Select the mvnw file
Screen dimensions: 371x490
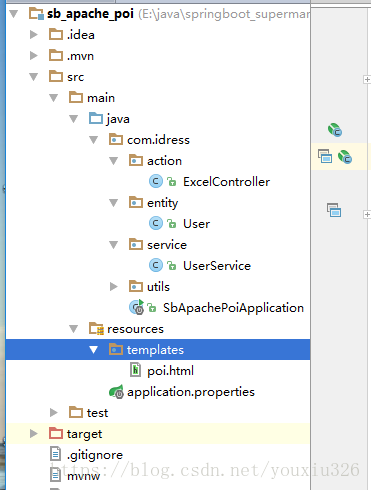(75, 475)
